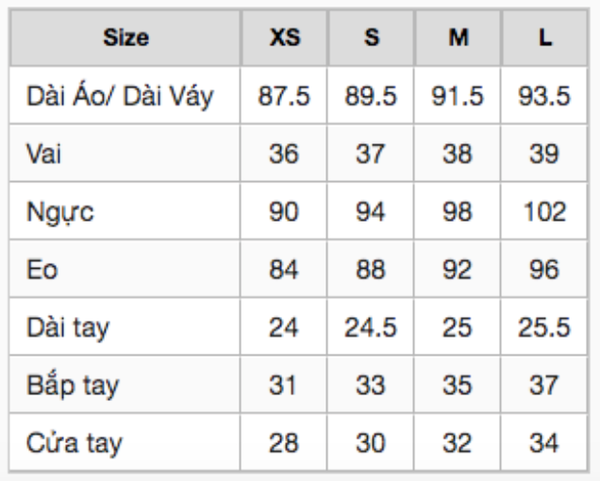Viewport: 600px width, 481px height.
Task: Select the L column header
Action: [x=545, y=38]
